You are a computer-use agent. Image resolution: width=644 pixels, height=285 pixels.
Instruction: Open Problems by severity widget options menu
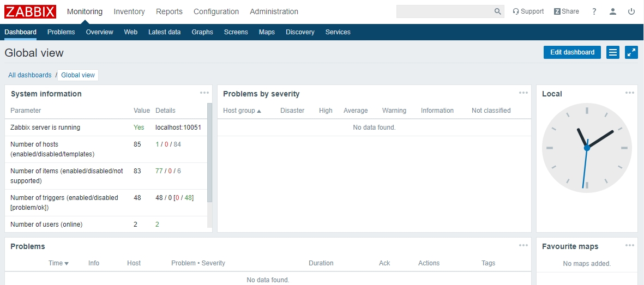pyautogui.click(x=523, y=93)
